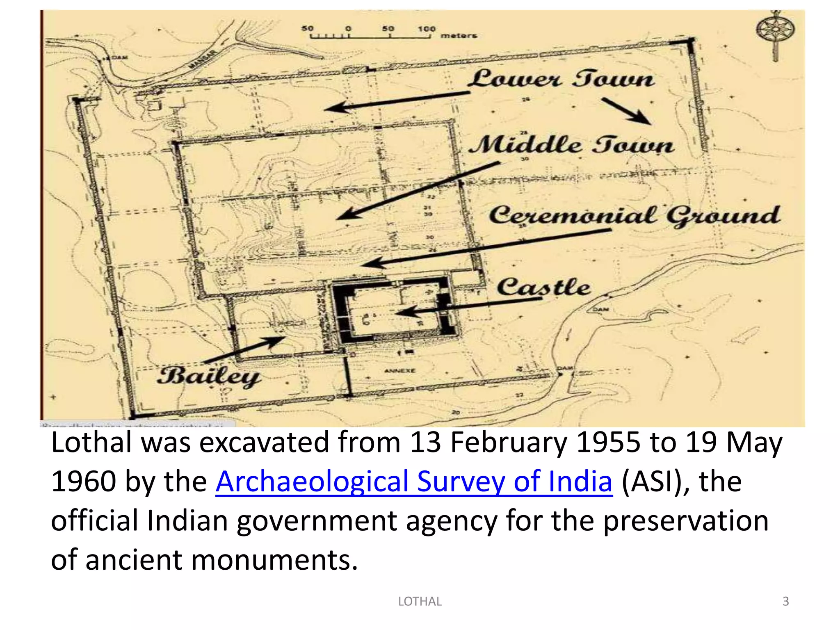Click the Middle Town arrow line
This screenshot has height=630, width=840.
point(418,191)
